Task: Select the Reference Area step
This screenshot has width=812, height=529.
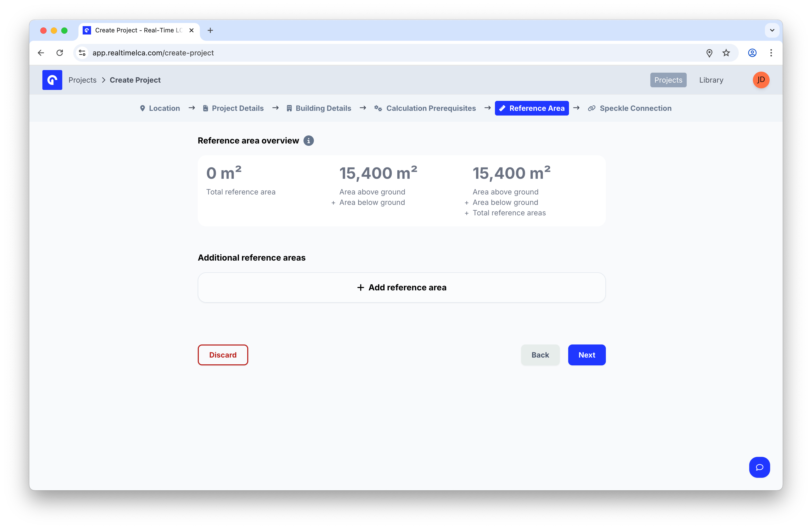Action: (x=532, y=108)
